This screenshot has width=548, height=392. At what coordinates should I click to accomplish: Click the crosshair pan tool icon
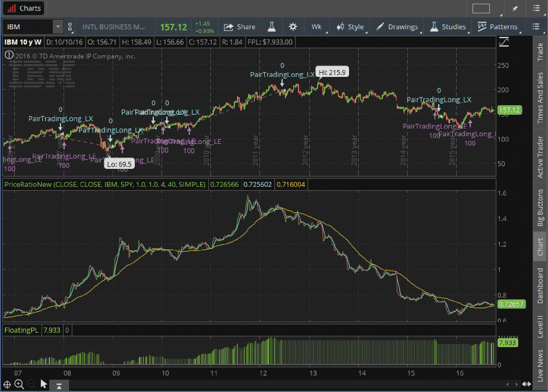[x=7, y=385]
